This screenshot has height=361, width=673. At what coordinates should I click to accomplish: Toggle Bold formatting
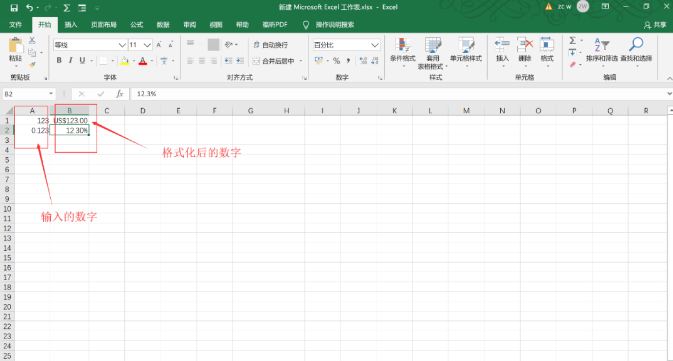pyautogui.click(x=59, y=61)
